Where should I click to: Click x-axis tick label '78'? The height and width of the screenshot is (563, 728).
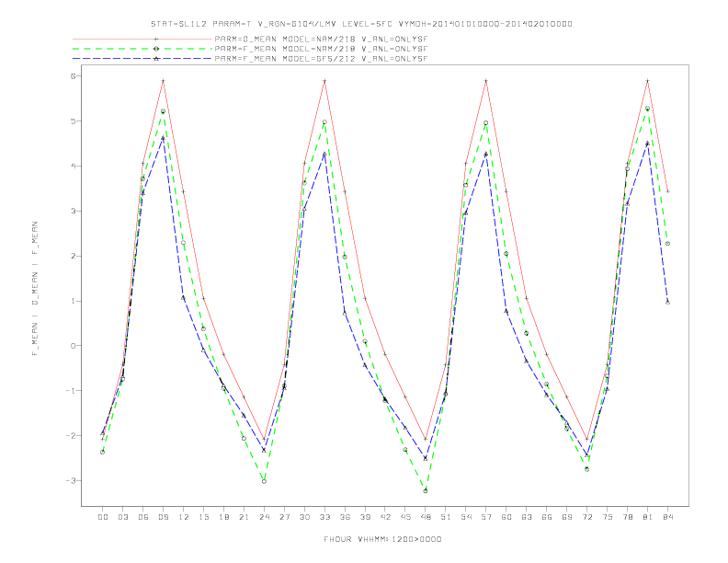[x=627, y=517]
